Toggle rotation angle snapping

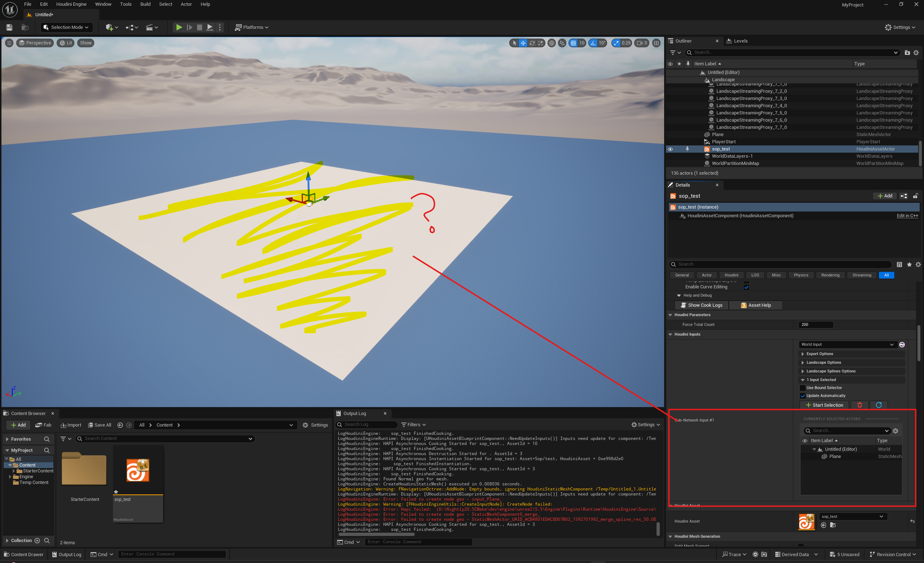point(593,43)
